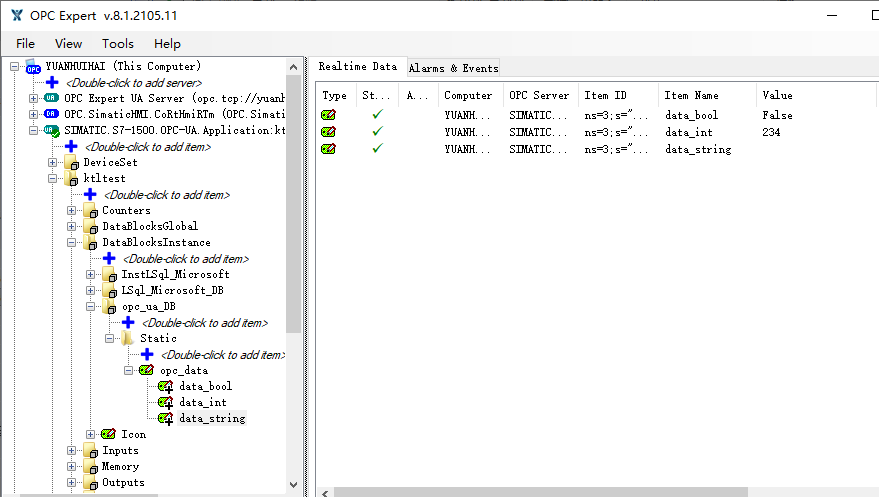Screen dimensions: 879x497
Task: Click the type icon of data_bool row
Action: tap(329, 115)
